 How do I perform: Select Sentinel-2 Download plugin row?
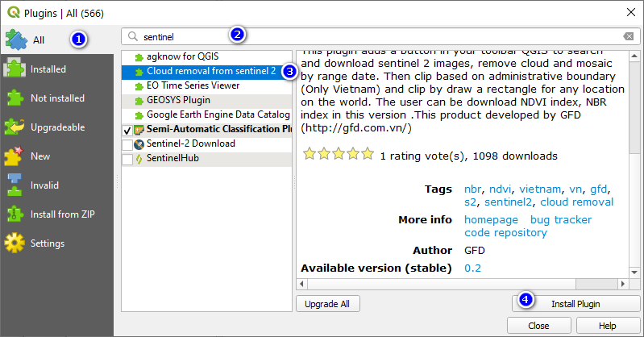(206, 144)
